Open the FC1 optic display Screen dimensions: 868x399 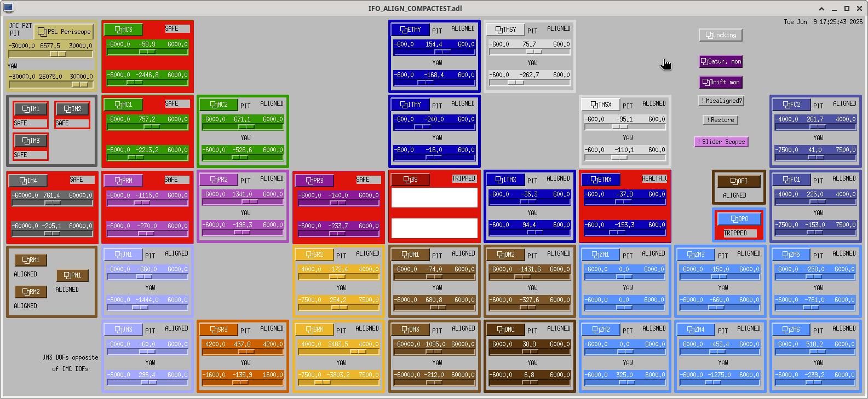click(791, 180)
